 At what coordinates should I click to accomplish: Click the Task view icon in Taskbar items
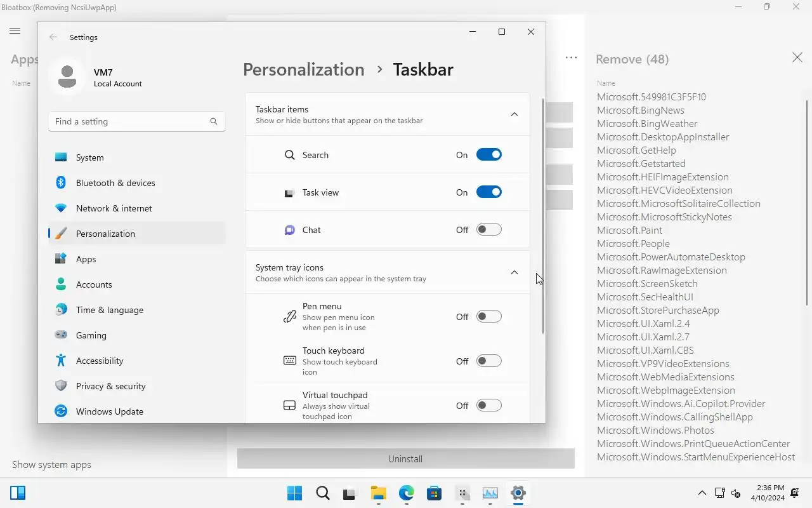coord(290,192)
